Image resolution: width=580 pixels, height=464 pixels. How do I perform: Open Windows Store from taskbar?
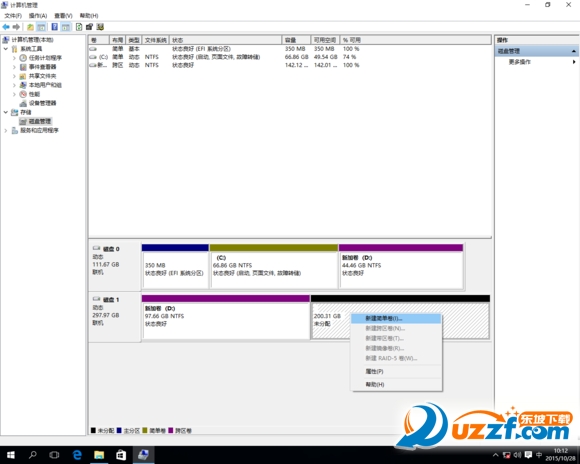tap(121, 455)
